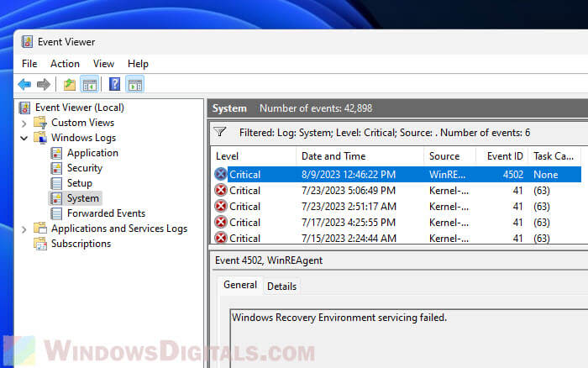Select Windows Logs in the tree
Image resolution: width=588 pixels, height=368 pixels.
click(84, 138)
